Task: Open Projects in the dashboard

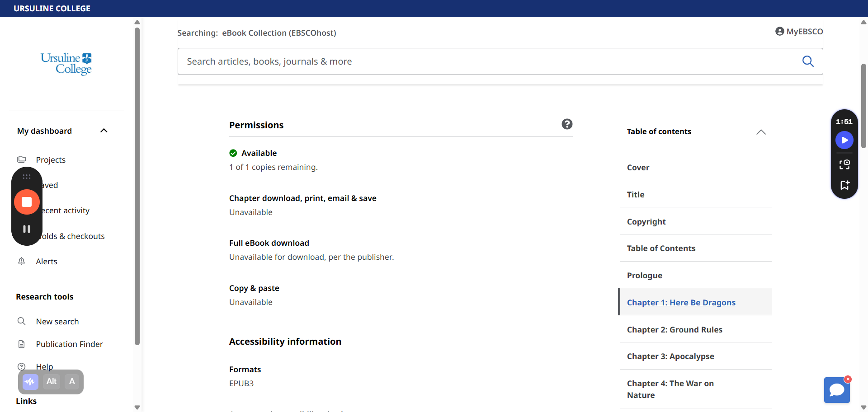Action: (51, 160)
